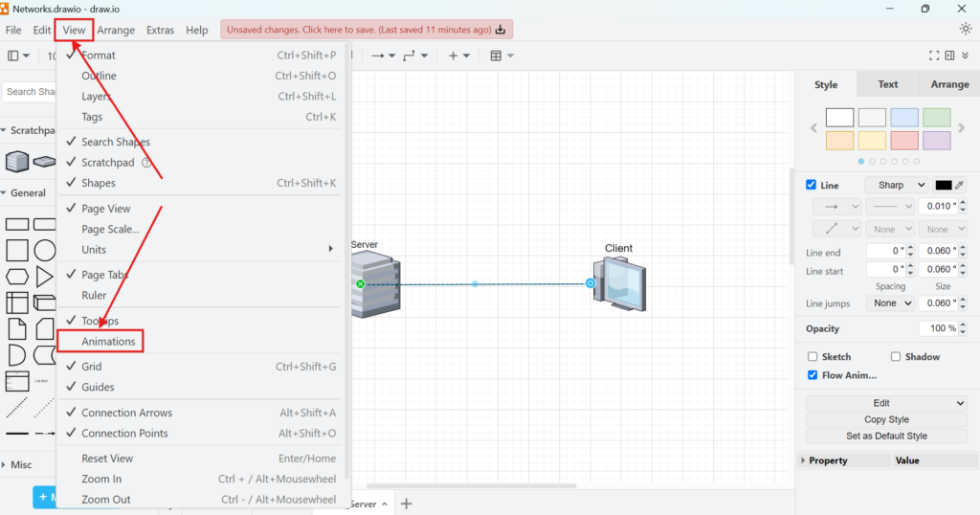Click the Unsaved changes save banner
The width and height of the screenshot is (980, 515).
tap(366, 30)
